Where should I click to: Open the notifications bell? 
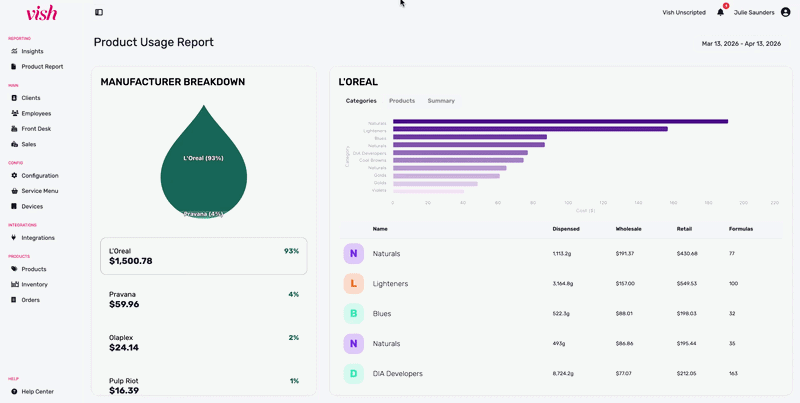pyautogui.click(x=720, y=12)
